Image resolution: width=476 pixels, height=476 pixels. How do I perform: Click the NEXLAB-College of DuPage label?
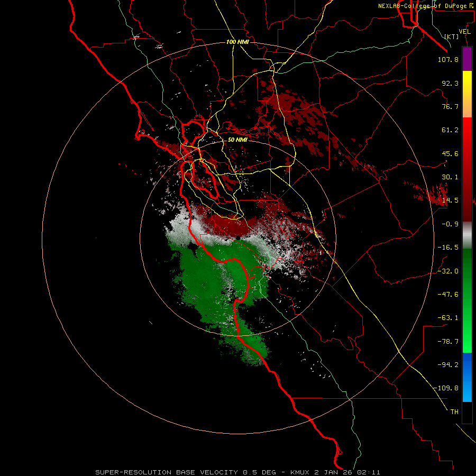point(426,6)
